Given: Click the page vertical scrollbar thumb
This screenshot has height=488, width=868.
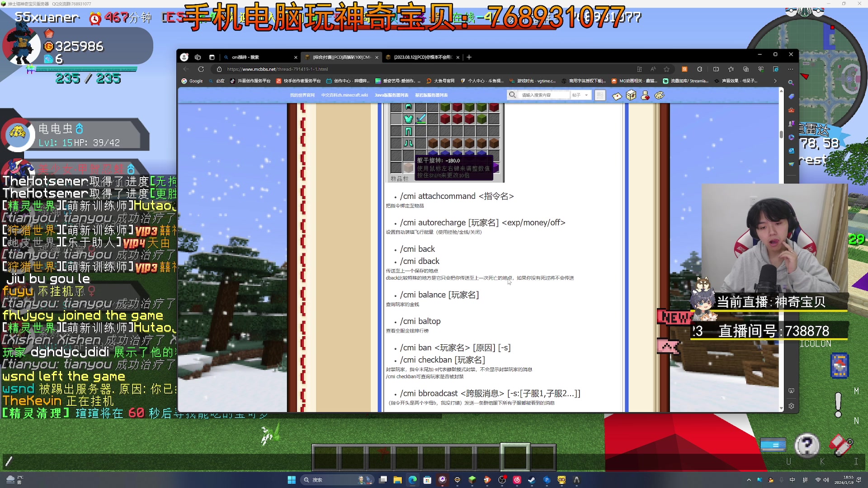Looking at the screenshot, I should (x=781, y=135).
